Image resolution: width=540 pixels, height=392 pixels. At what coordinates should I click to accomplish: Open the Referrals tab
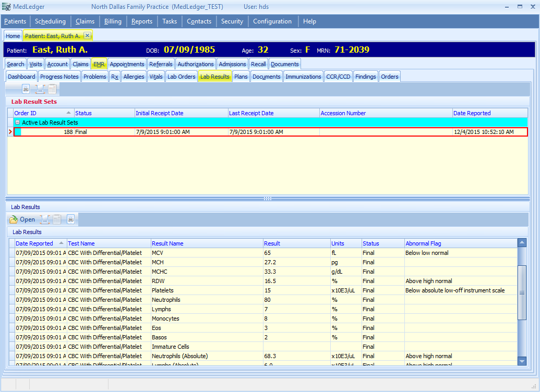point(161,64)
